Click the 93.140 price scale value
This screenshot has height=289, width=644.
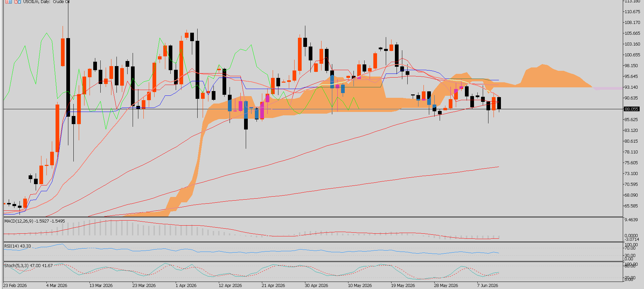pos(631,87)
